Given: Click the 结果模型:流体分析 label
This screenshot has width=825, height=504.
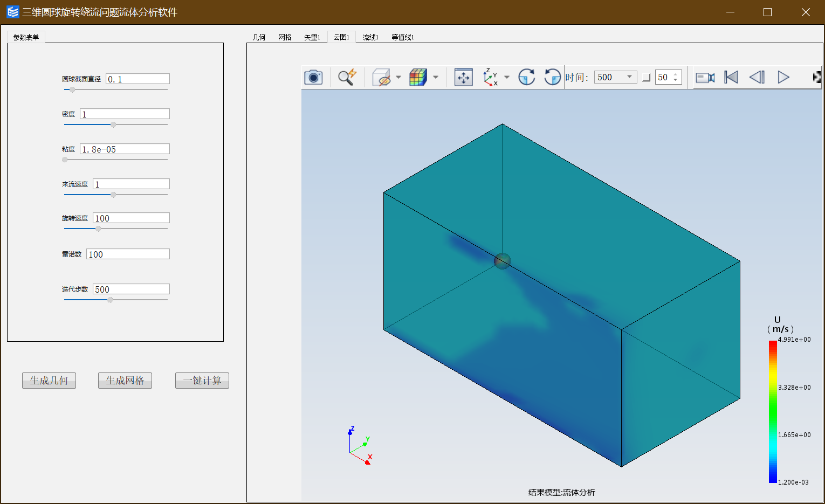Looking at the screenshot, I should [x=562, y=492].
